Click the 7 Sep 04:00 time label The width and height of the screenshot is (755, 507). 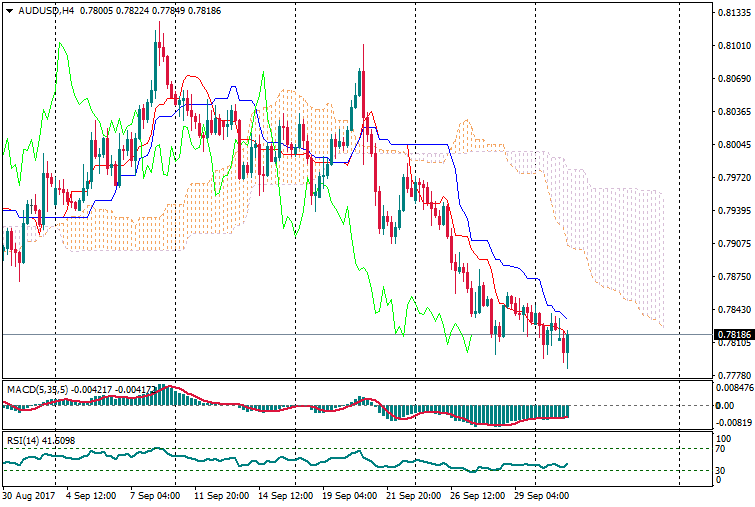[x=155, y=496]
